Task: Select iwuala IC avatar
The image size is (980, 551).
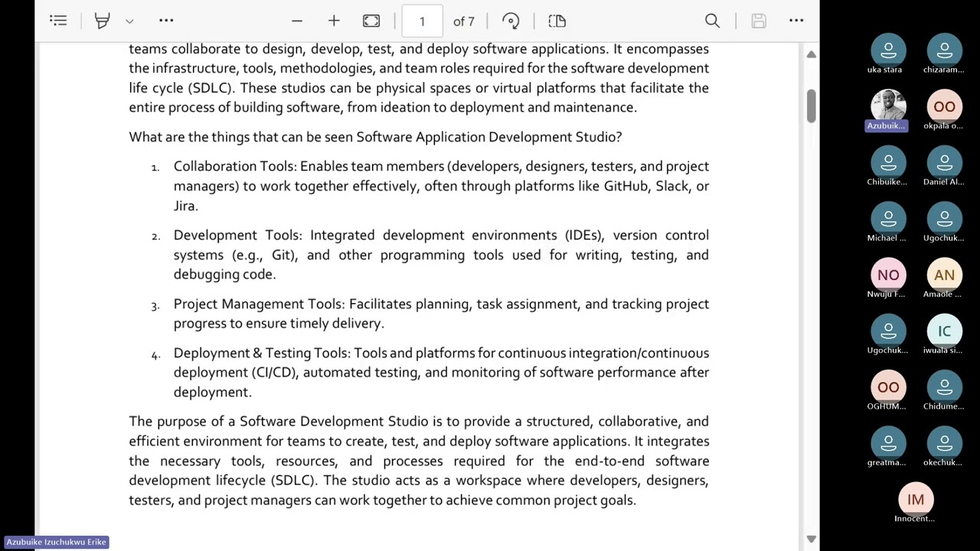Action: pyautogui.click(x=944, y=331)
